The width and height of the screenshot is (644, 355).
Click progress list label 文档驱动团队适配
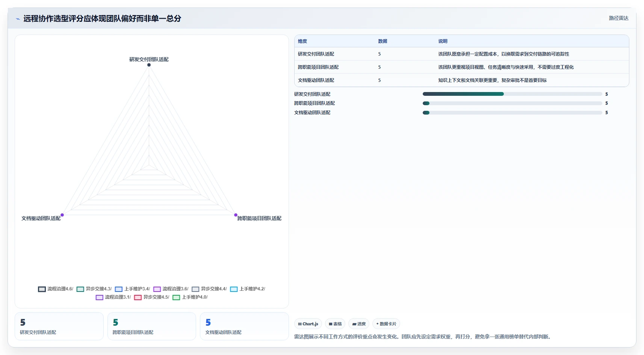point(312,113)
